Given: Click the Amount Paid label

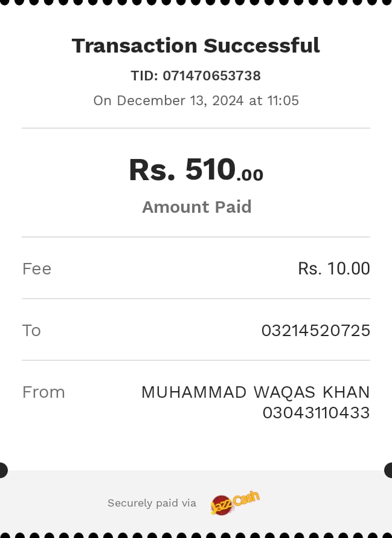Looking at the screenshot, I should click(x=196, y=207).
